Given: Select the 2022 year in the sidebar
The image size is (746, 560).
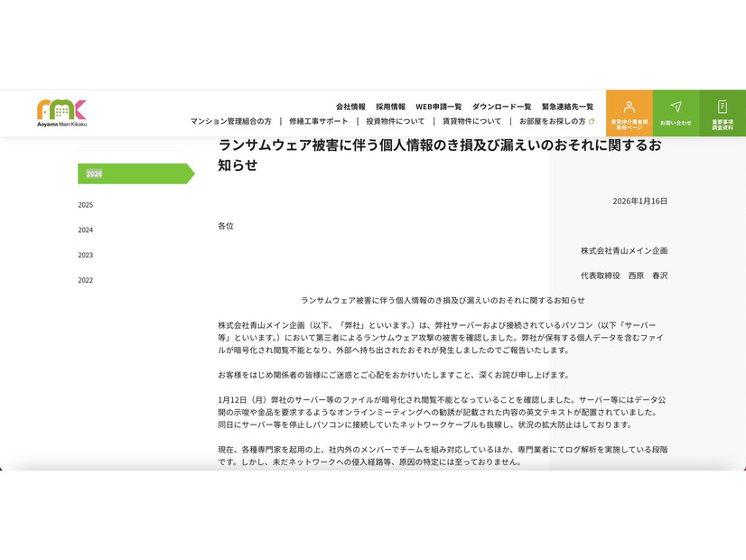Looking at the screenshot, I should pos(86,280).
